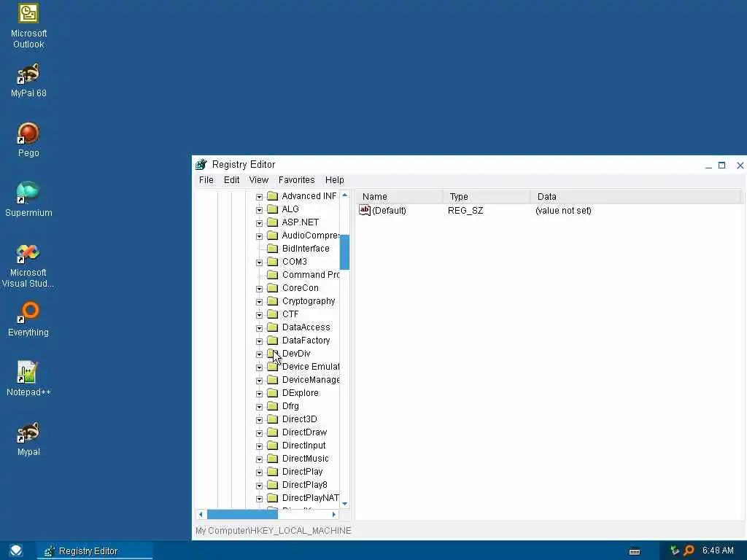Click the tree vertical scrollbar thumb
Image resolution: width=747 pixels, height=560 pixels.
[x=345, y=252]
